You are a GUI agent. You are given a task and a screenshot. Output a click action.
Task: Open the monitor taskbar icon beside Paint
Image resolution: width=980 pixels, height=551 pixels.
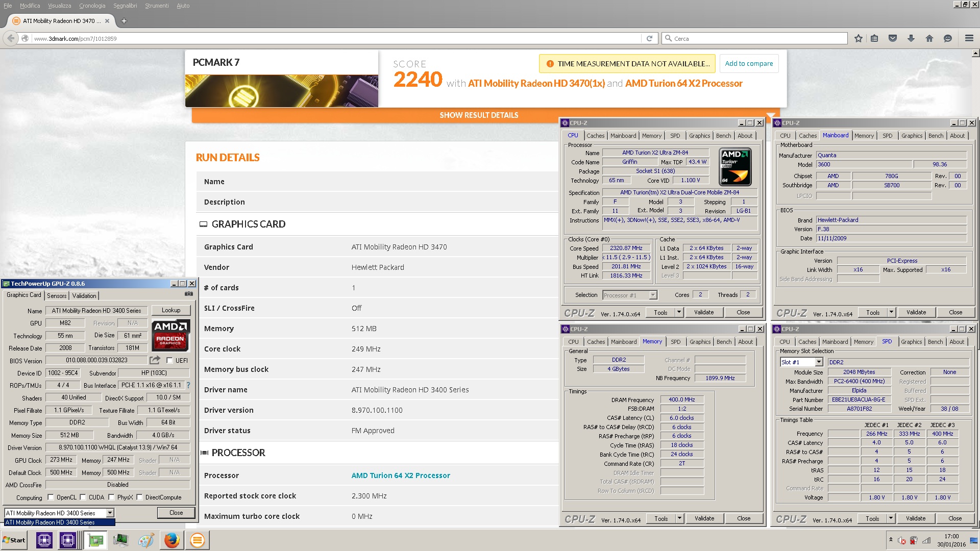tap(121, 540)
